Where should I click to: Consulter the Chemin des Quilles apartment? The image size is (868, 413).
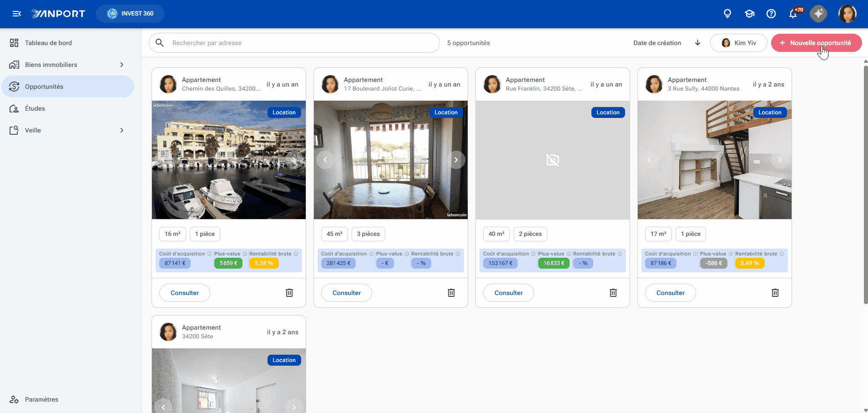tap(185, 293)
